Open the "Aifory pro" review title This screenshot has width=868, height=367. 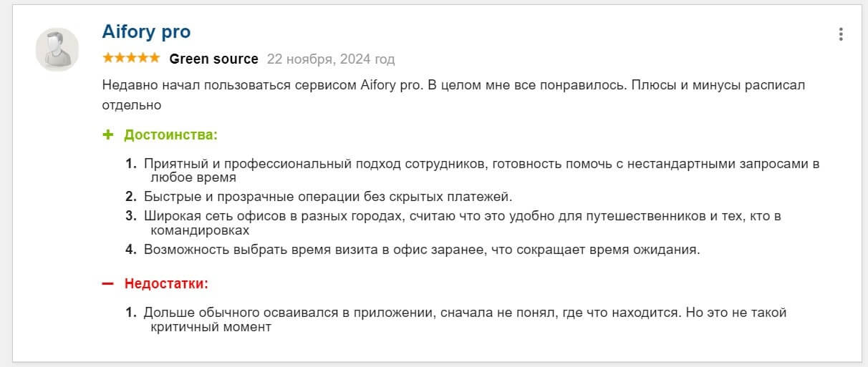[146, 32]
